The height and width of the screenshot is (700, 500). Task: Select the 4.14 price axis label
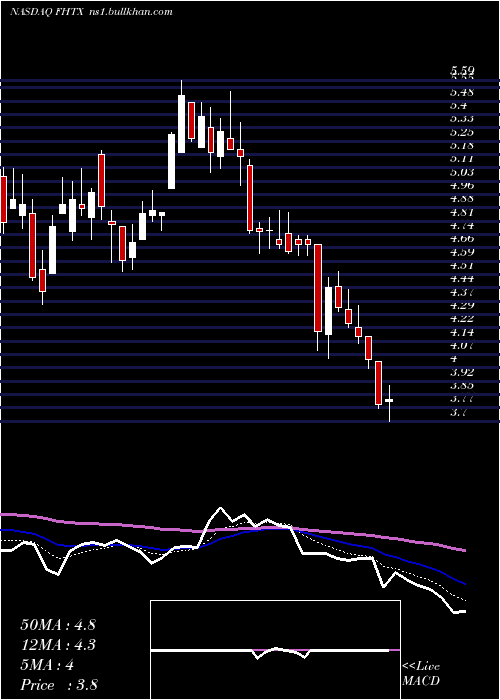(x=462, y=332)
